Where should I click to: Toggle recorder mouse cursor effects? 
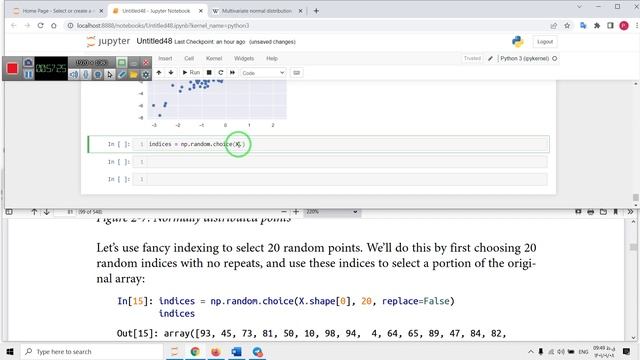click(109, 75)
